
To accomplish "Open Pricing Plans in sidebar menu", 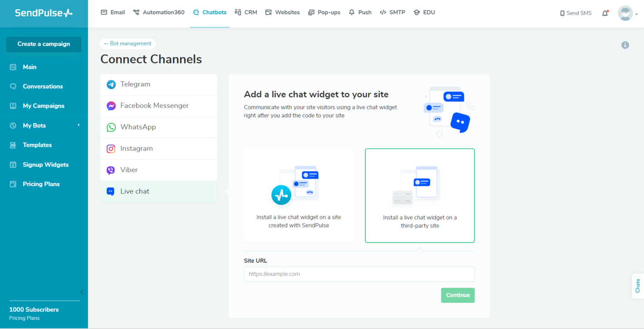I will point(41,184).
